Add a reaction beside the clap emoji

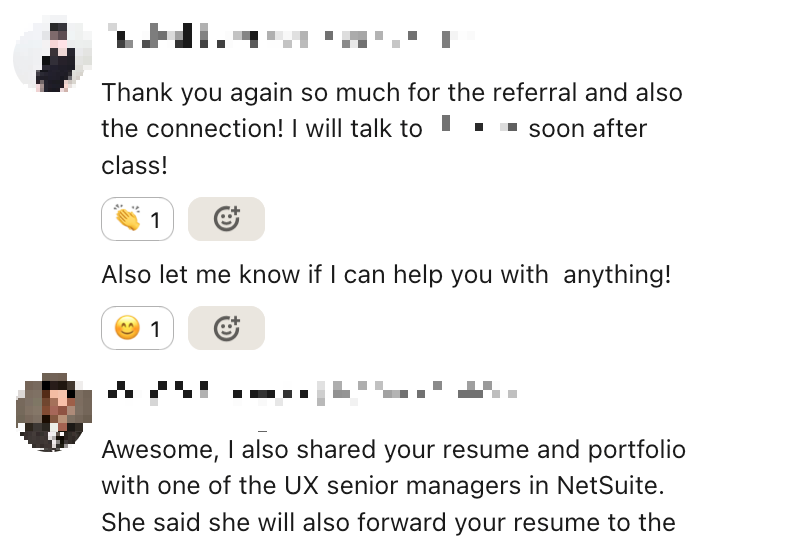pos(227,219)
